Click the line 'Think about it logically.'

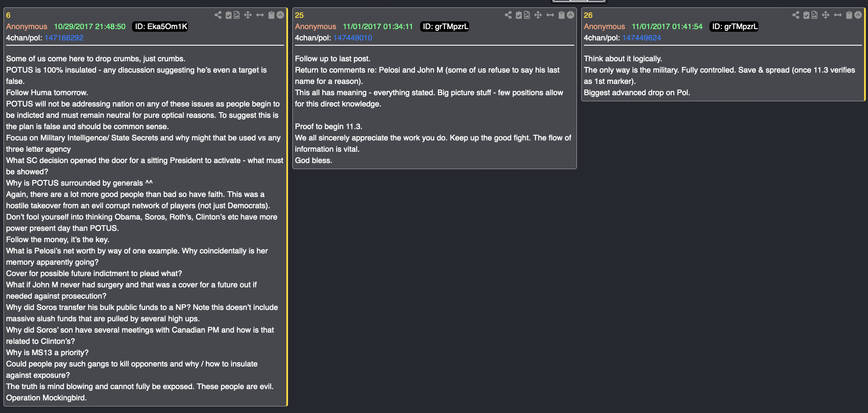tap(623, 59)
